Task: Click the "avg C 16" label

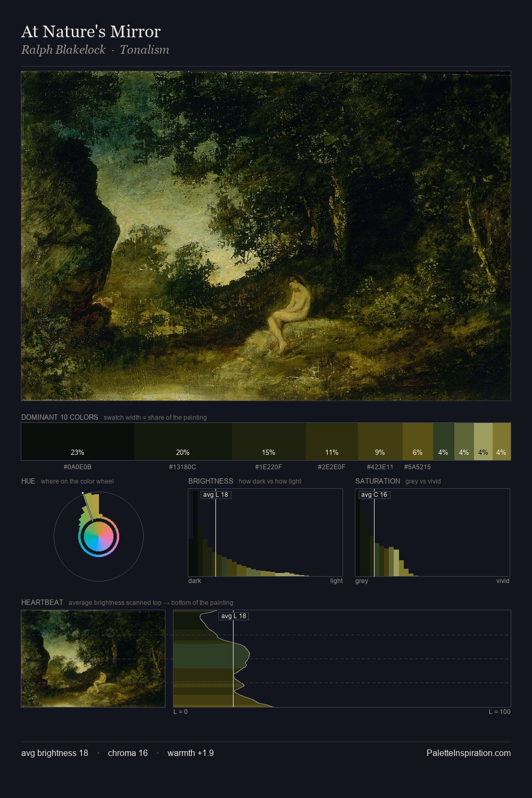Action: 374,495
